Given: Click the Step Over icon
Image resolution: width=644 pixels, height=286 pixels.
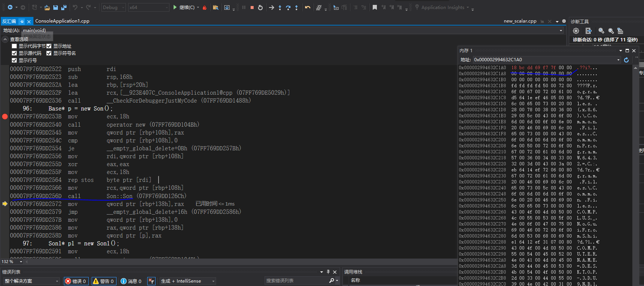Looking at the screenshot, I should [288, 8].
